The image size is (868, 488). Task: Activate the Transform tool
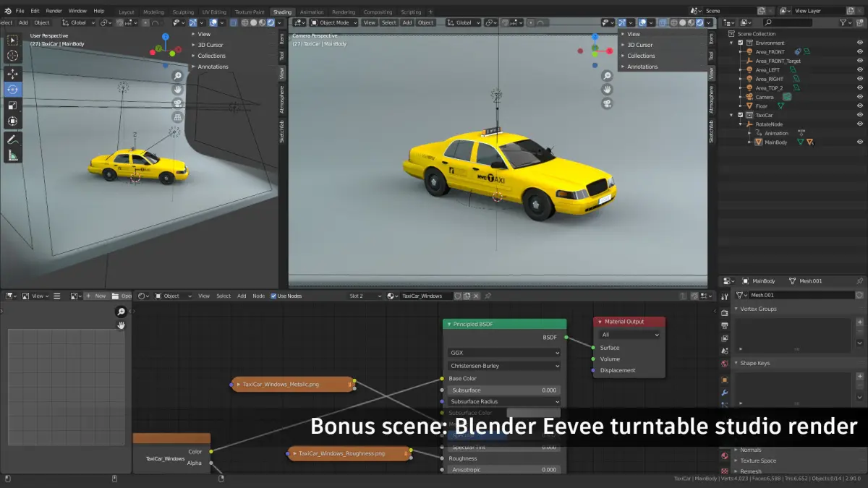click(x=12, y=121)
